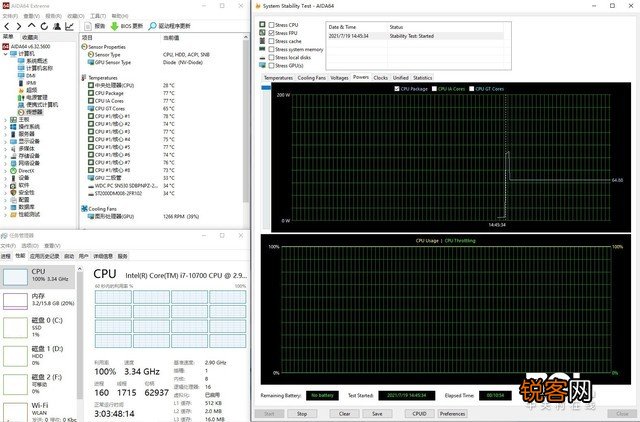Click the BIOS update green arrow icon
Viewport: 640px width, 422px height.
(x=114, y=26)
